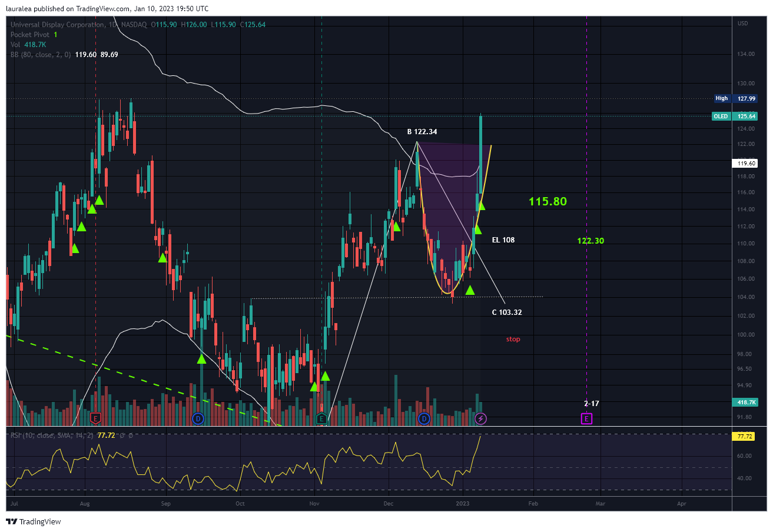Viewport: 773px width, 532px height.
Task: Click the 418.7K volume axis label
Action: pos(745,402)
